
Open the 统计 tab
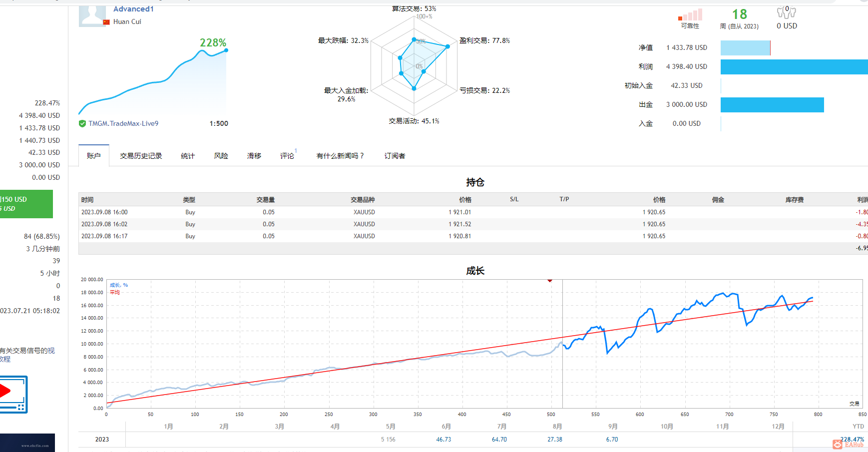pyautogui.click(x=188, y=156)
